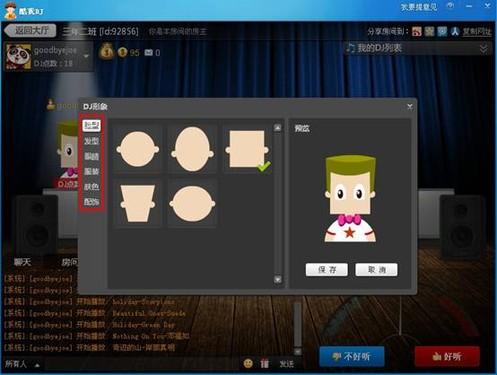
Task: Close the DJ形象 dialog
Action: [410, 107]
